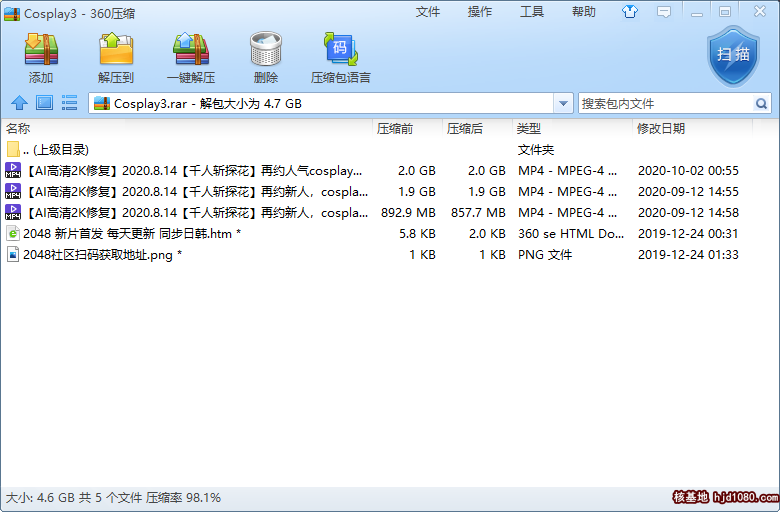Screen dimensions: 780x512
Task: Open the 文件 menu
Action: pyautogui.click(x=428, y=12)
